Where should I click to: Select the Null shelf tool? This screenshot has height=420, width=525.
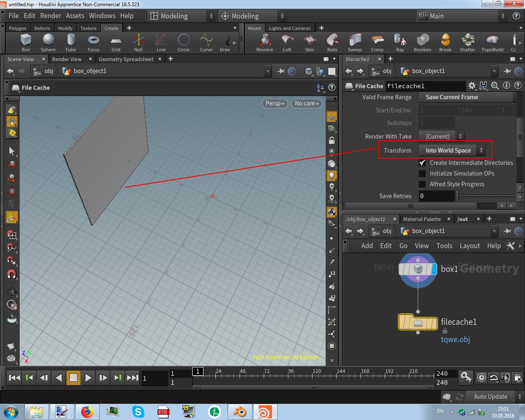(x=139, y=43)
